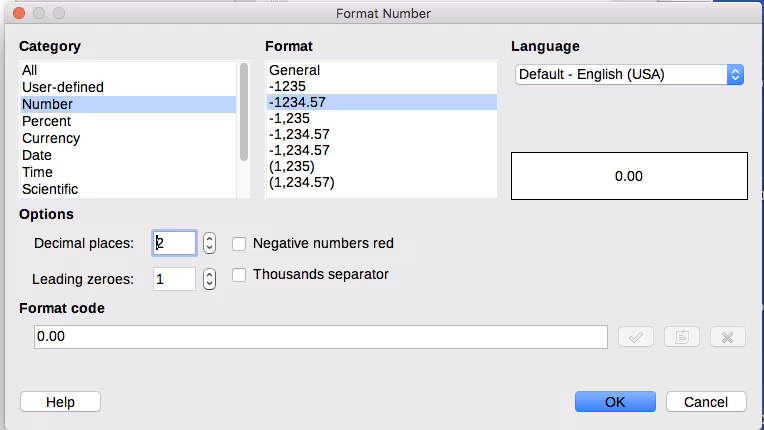764x430 pixels.
Task: Close the Format Number dialog
Action: tap(19, 13)
